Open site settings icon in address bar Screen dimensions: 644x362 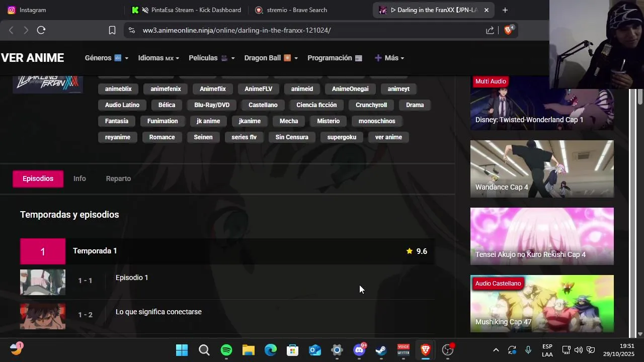132,30
